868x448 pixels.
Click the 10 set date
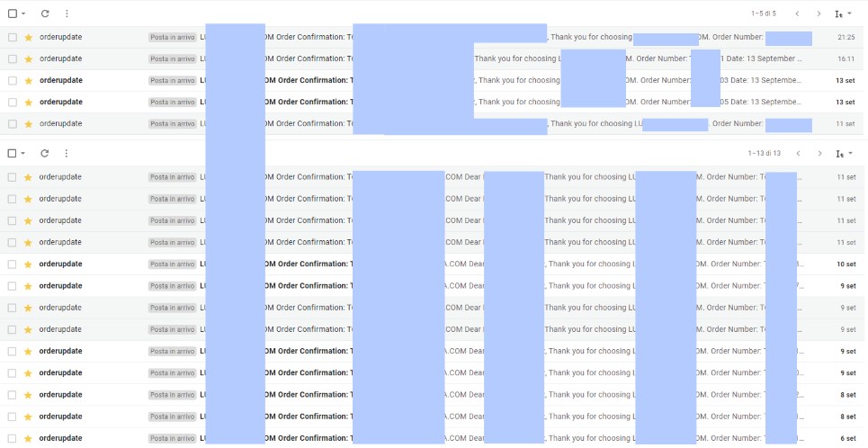pos(846,264)
